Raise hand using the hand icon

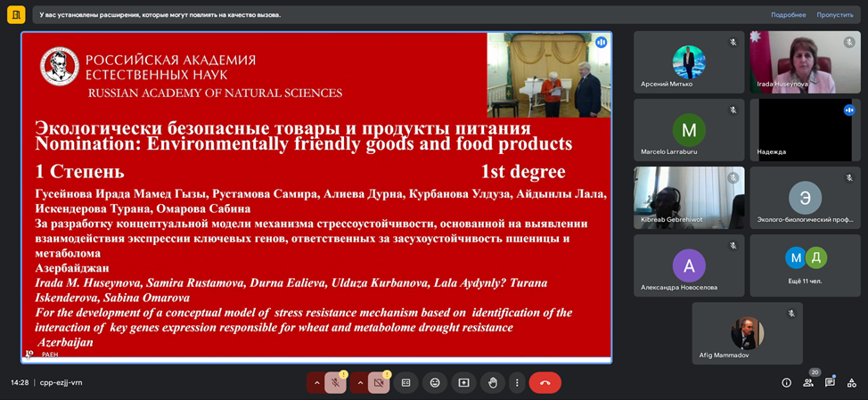(x=492, y=382)
